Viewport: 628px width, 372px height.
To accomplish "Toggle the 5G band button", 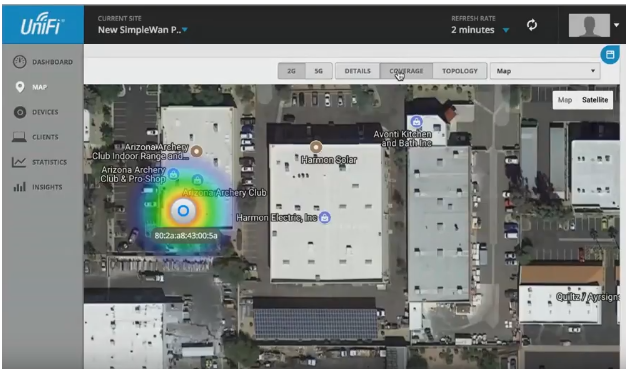I will tap(318, 71).
